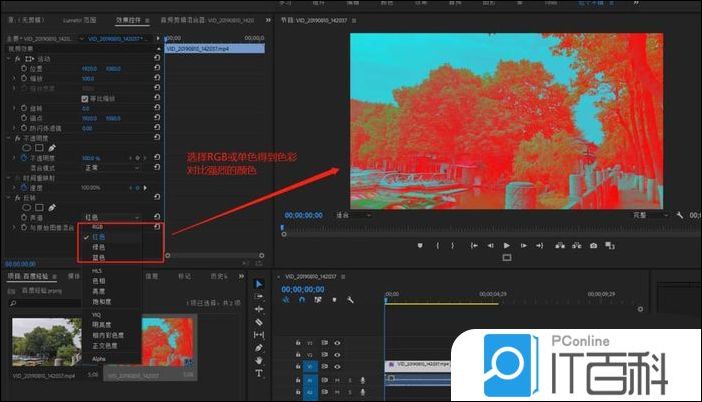Select the Pen tool in toolbar

coord(259,347)
